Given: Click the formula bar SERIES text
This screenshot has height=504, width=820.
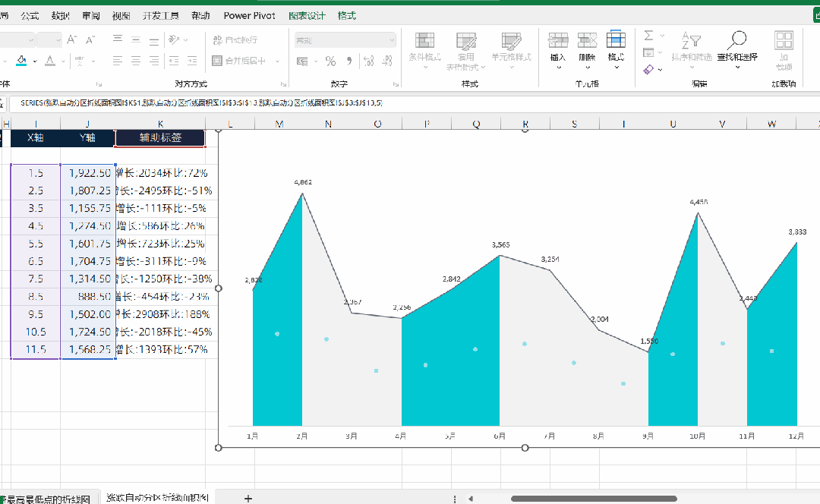Looking at the screenshot, I should click(x=201, y=103).
